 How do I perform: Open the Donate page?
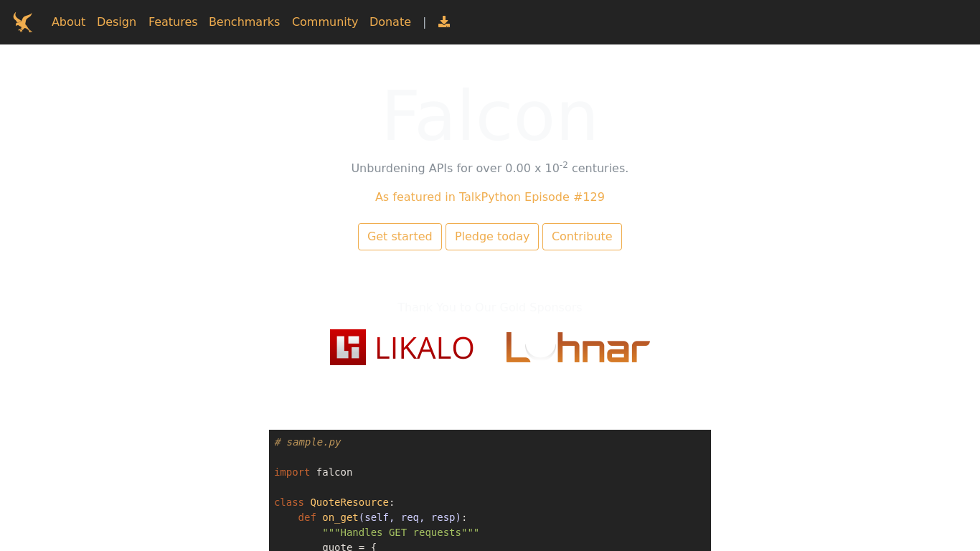(x=390, y=22)
